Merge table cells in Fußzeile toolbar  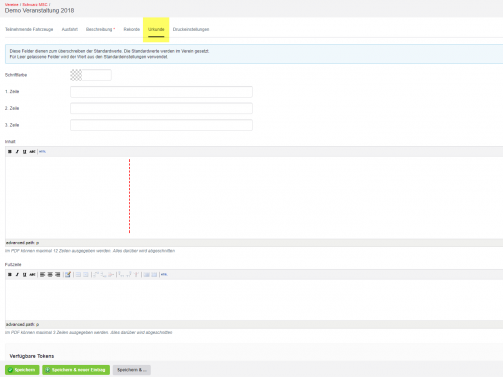(154, 275)
